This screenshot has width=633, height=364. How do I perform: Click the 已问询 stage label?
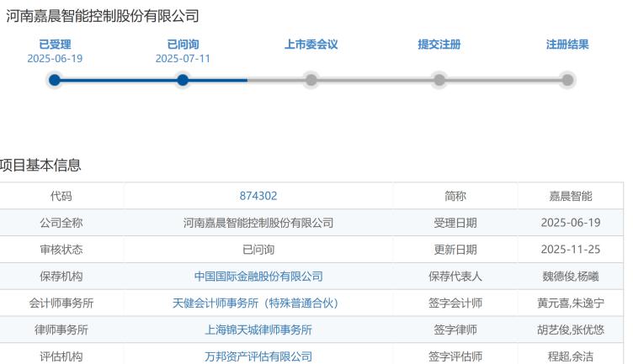(x=183, y=45)
